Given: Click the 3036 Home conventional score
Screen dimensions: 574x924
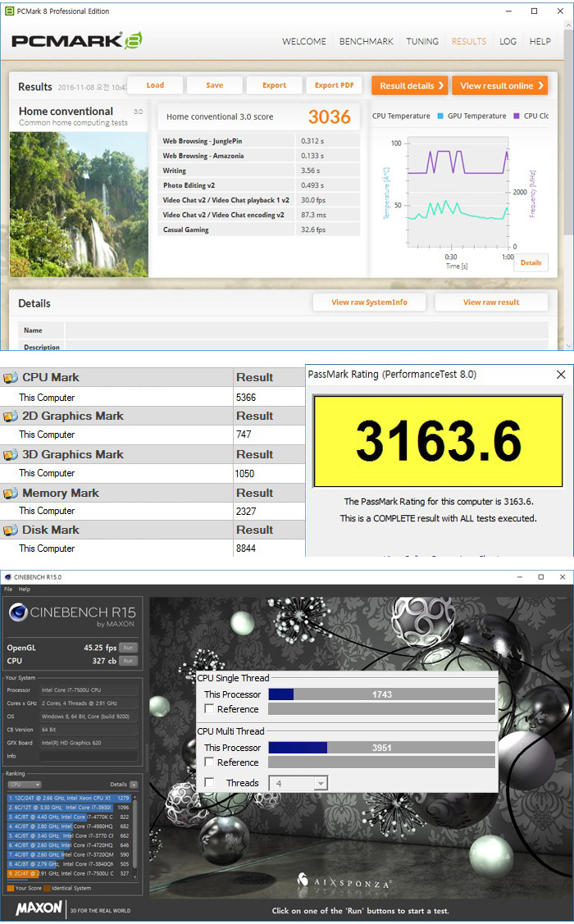Looking at the screenshot, I should [329, 116].
